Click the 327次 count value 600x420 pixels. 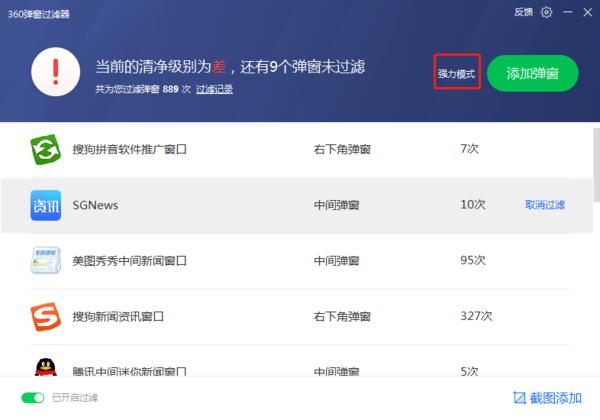pyautogui.click(x=476, y=316)
